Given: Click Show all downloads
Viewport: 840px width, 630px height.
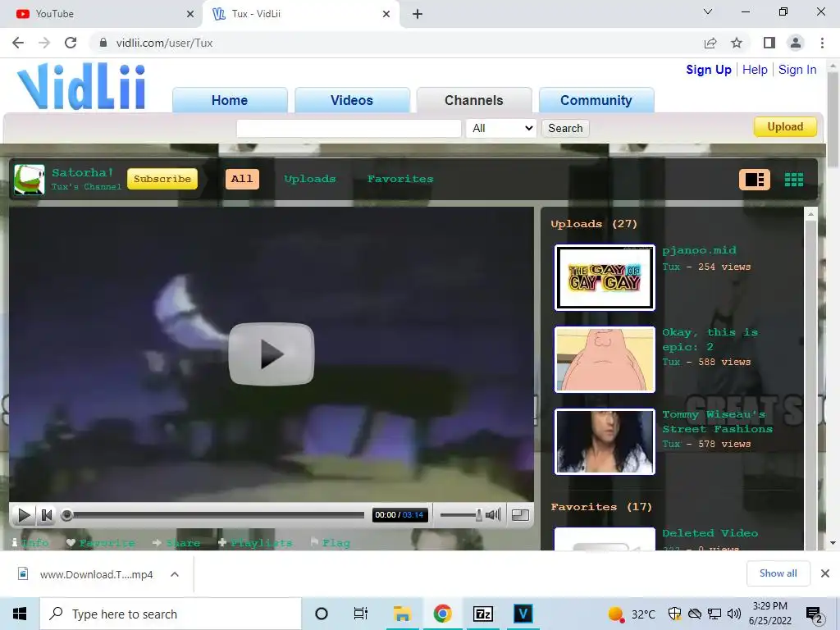Looking at the screenshot, I should (x=778, y=573).
